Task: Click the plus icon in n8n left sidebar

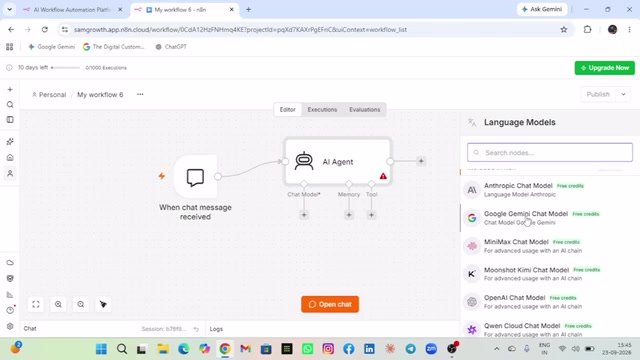Action: [x=10, y=89]
